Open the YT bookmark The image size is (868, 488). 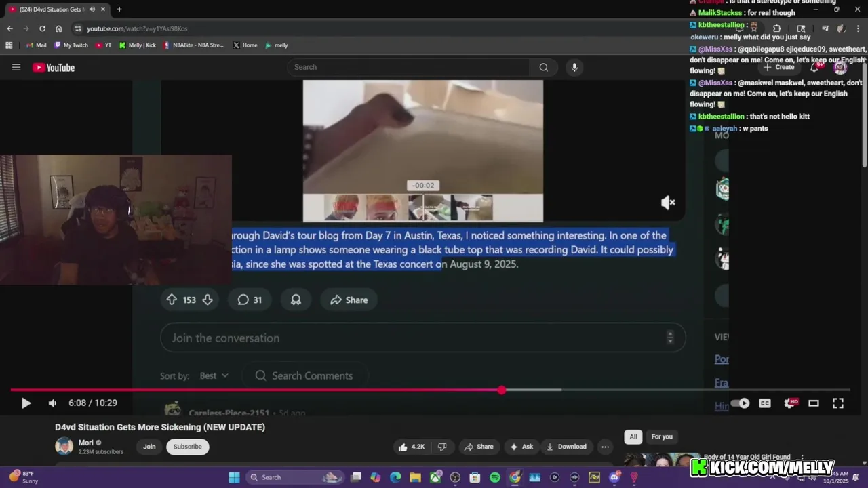tap(104, 45)
